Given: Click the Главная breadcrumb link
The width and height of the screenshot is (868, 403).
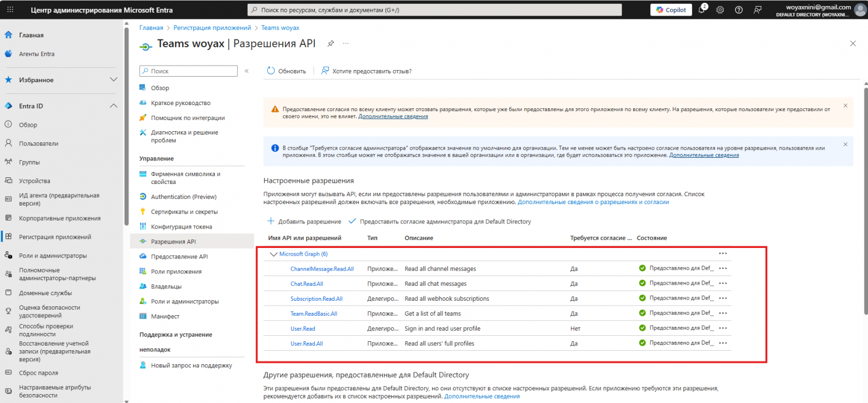Looking at the screenshot, I should [151, 27].
